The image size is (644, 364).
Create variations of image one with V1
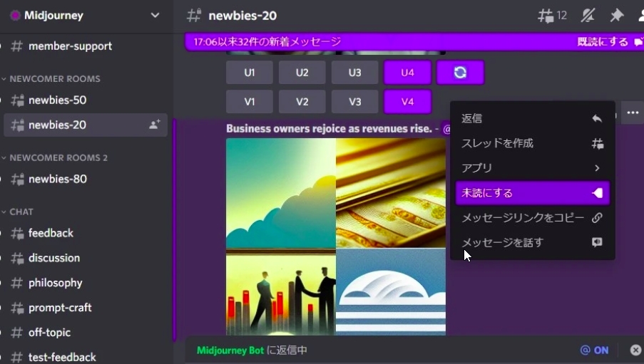[x=250, y=102]
